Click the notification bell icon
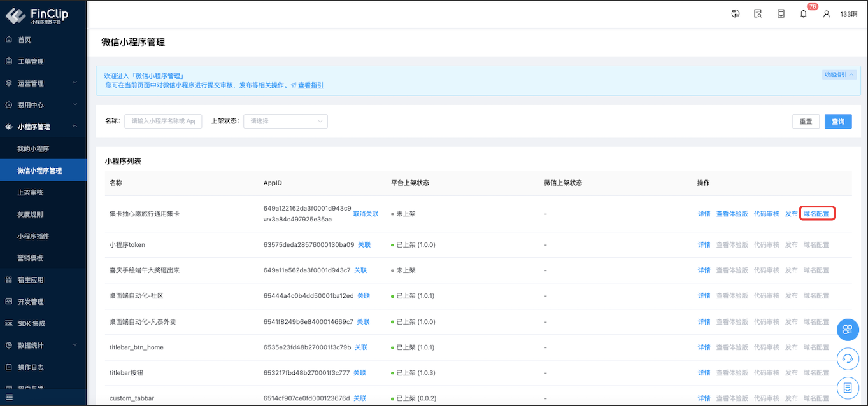Viewport: 868px width, 406px height. tap(804, 13)
